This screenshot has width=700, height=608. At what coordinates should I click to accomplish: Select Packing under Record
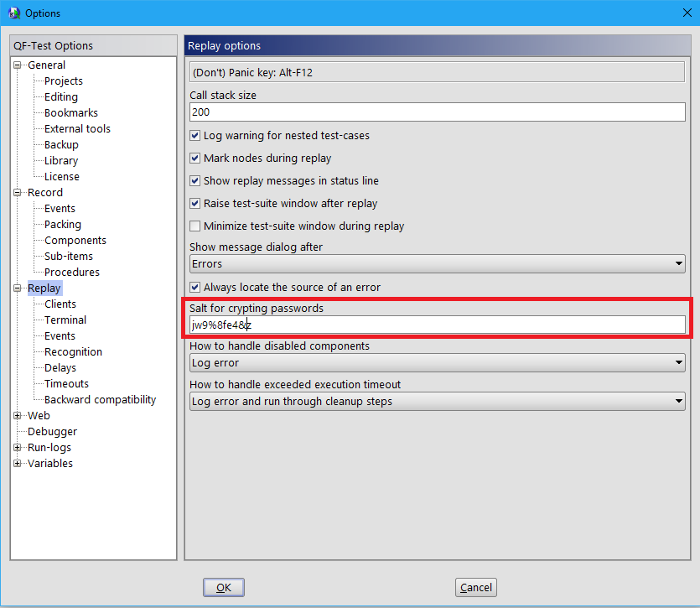tap(63, 225)
